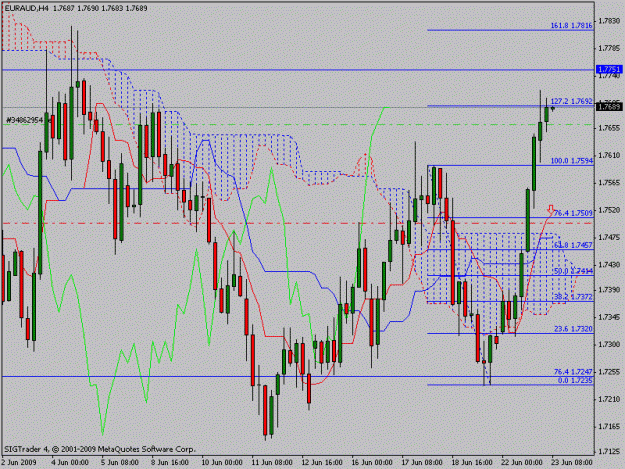Select the 76.4 1.7509 Fibonacci level label
Screen dimensions: 625x469
tap(573, 213)
